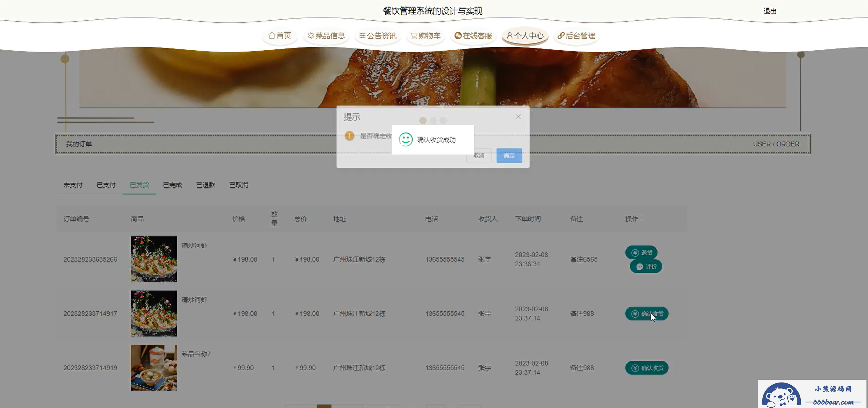Click the ￥99.90 total price cell
This screenshot has height=408, width=868.
(x=305, y=368)
